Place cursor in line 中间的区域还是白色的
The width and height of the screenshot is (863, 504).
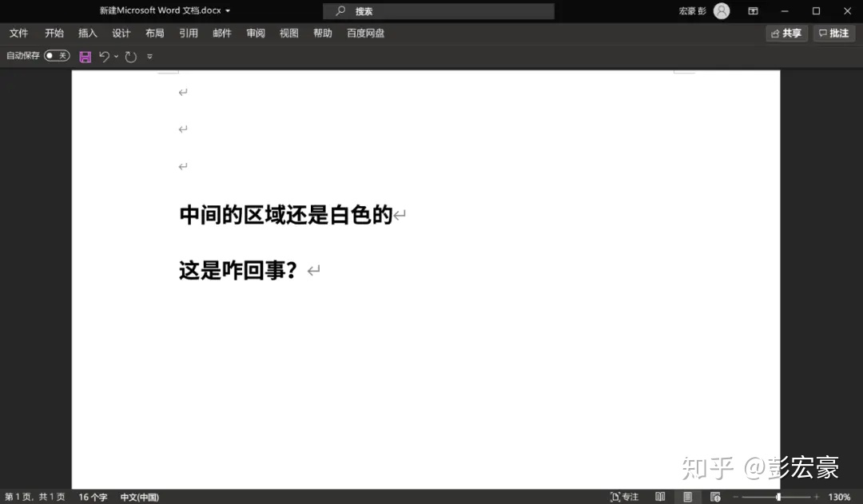pyautogui.click(x=285, y=215)
